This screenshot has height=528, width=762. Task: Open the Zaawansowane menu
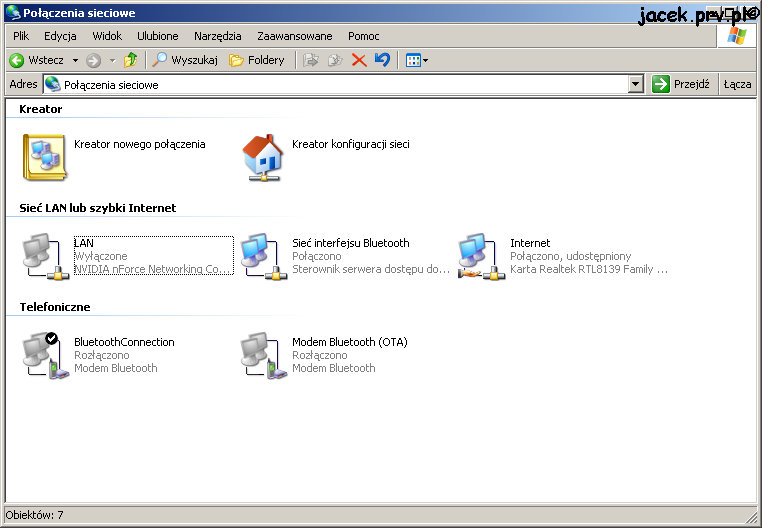pyautogui.click(x=294, y=36)
